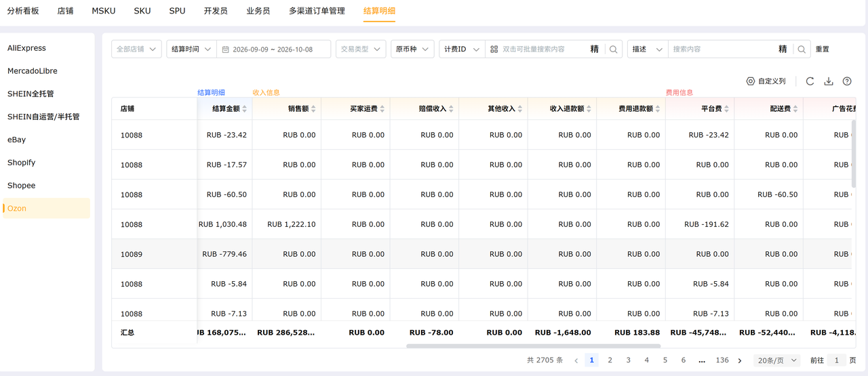
Task: Switch to the 开发员 tab
Action: [x=216, y=11]
